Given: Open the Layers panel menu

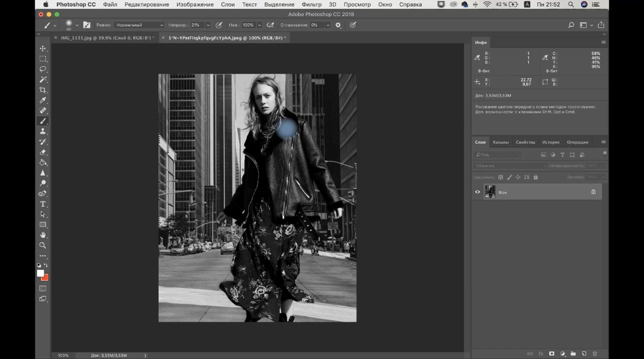Looking at the screenshot, I should click(603, 142).
